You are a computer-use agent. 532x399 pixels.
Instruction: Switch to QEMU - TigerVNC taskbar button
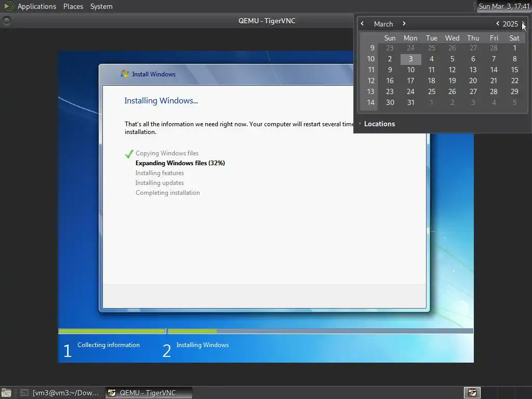(148, 393)
